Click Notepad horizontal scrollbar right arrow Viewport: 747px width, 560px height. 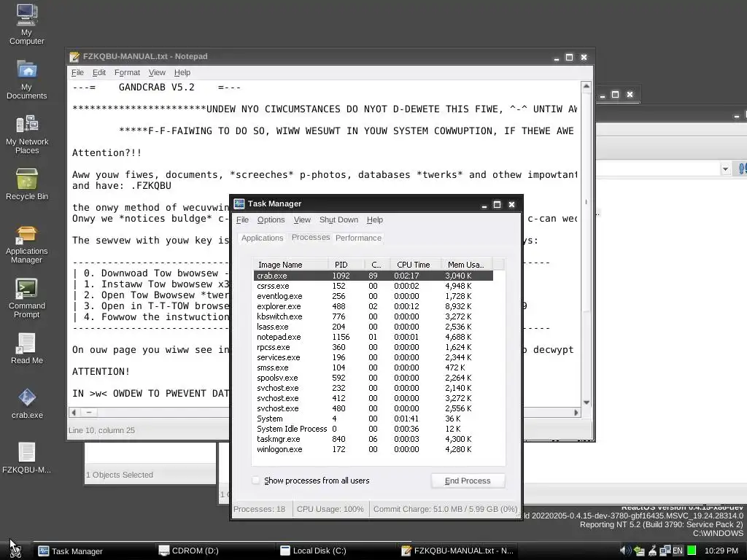[x=576, y=413]
